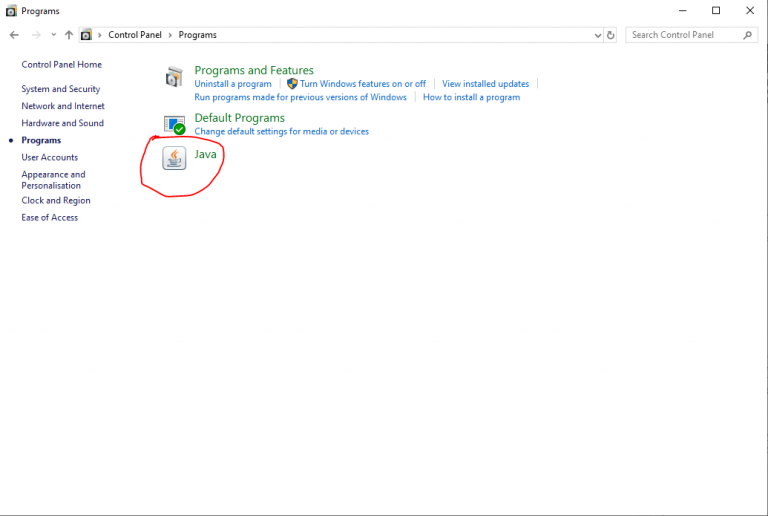Open the Java control panel icon
This screenshot has width=768, height=516.
[x=175, y=157]
